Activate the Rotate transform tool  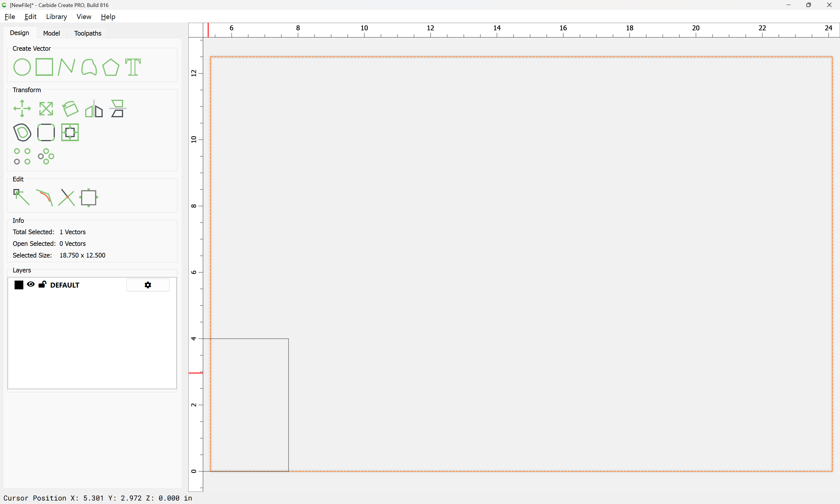[x=70, y=109]
